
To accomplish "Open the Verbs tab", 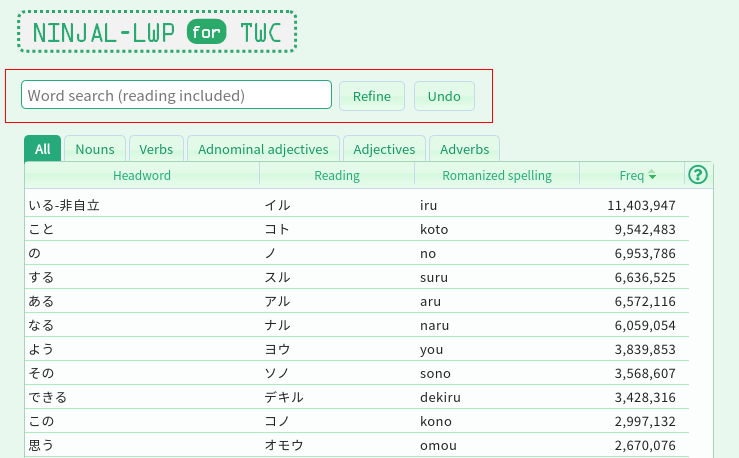I will [156, 149].
